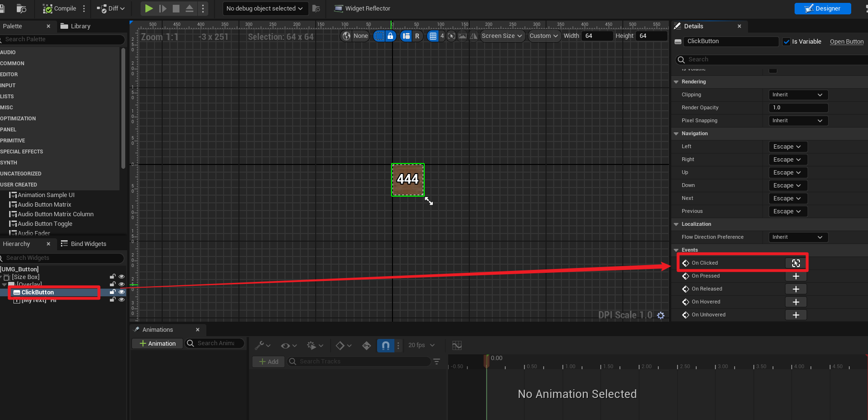Select Audio Button Matrix widget in palette

pos(44,205)
